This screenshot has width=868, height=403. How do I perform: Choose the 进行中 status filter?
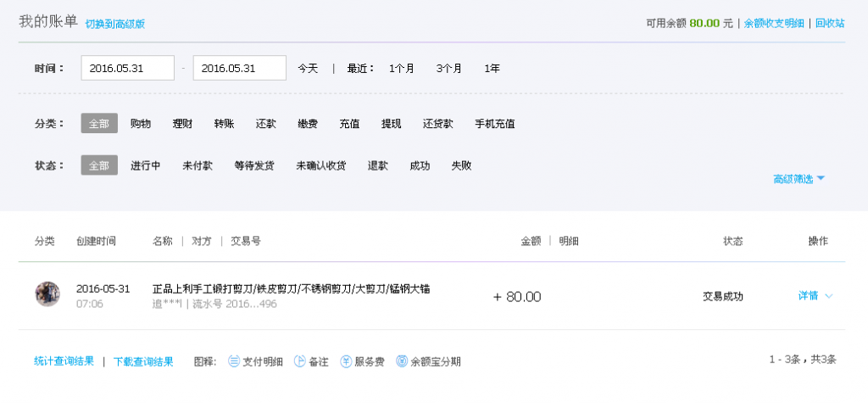[146, 165]
